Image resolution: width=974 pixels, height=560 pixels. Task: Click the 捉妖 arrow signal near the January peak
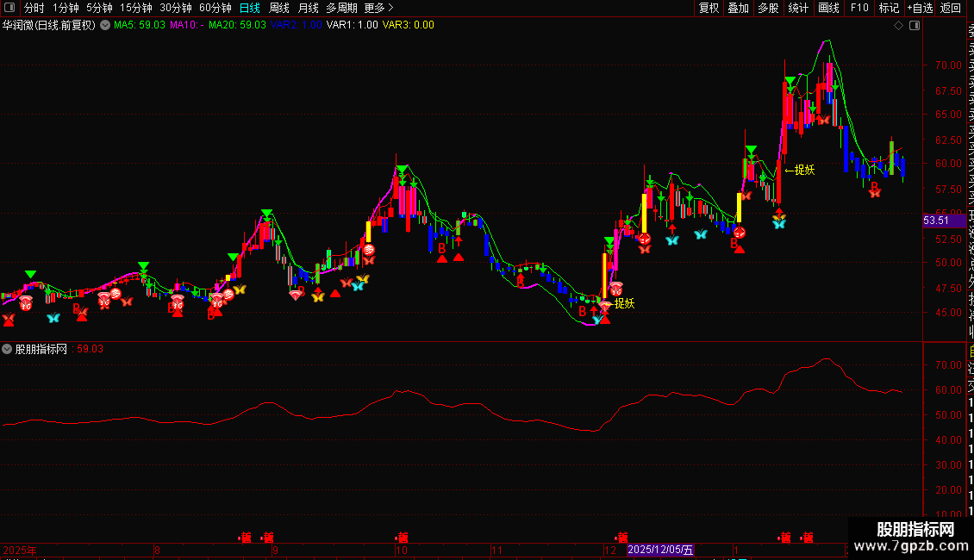point(799,170)
